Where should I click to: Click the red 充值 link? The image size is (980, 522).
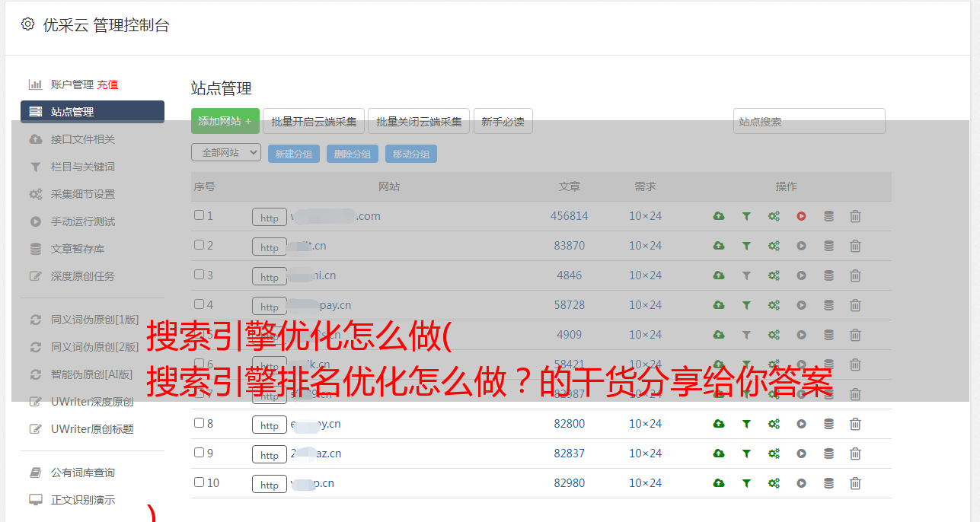pos(107,84)
